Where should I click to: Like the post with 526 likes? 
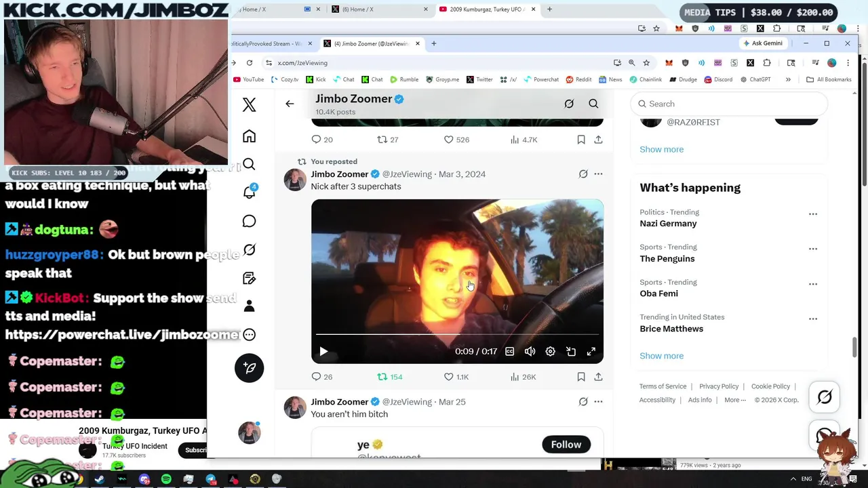click(x=456, y=140)
